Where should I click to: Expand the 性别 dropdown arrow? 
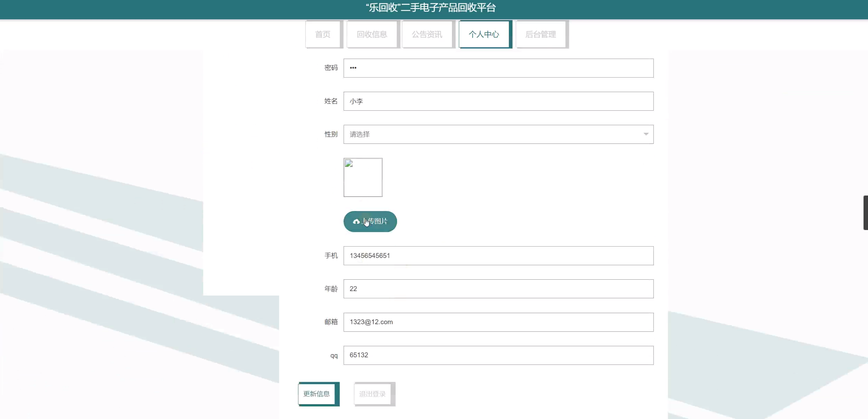coord(646,134)
